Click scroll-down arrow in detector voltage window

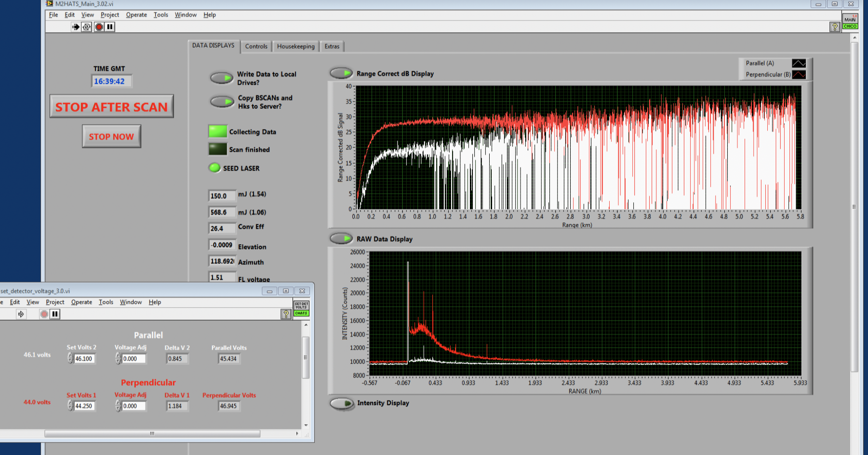(x=306, y=425)
